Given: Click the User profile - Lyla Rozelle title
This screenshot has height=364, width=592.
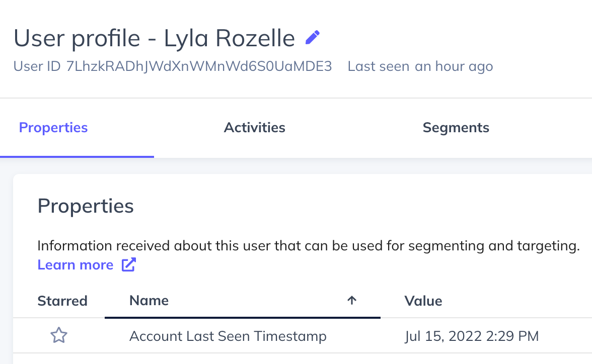Looking at the screenshot, I should [154, 39].
